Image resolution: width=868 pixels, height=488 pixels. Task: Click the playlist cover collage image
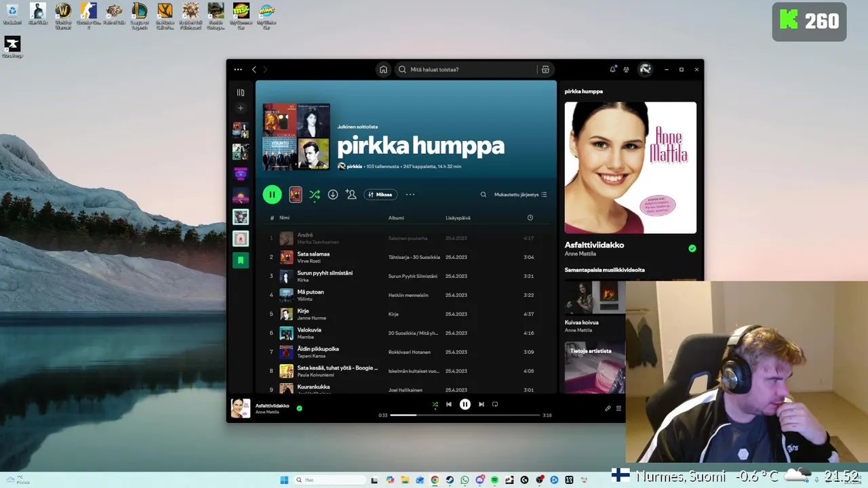(296, 137)
